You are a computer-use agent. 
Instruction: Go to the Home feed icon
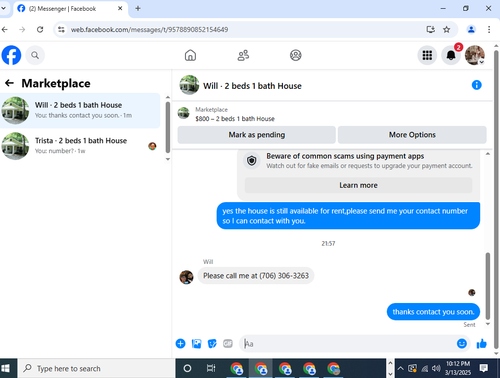pos(190,55)
